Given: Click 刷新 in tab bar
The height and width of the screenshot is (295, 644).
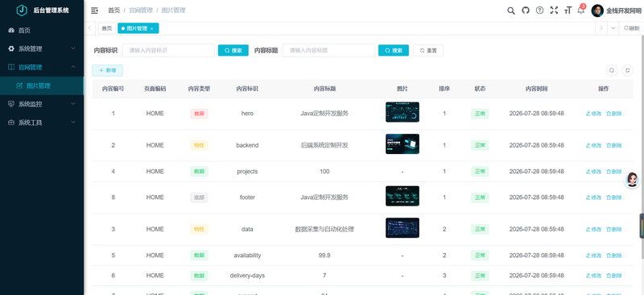Looking at the screenshot, I should point(631,28).
